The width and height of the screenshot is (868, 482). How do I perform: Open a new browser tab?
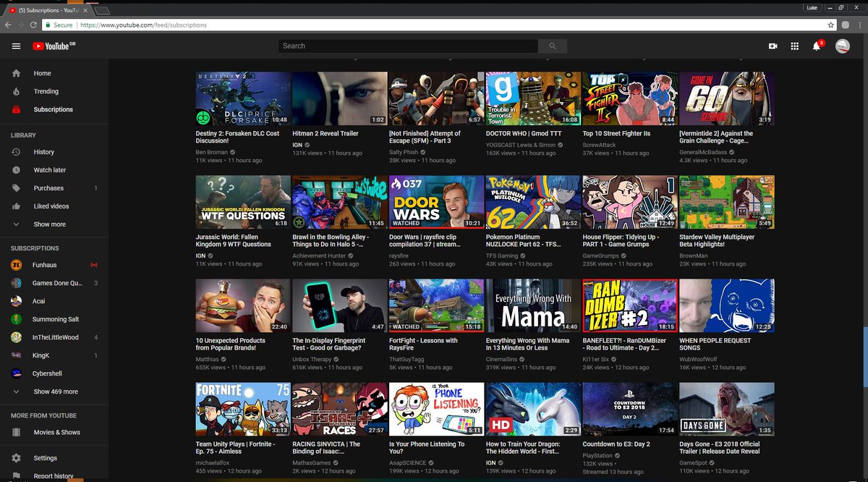click(x=102, y=10)
